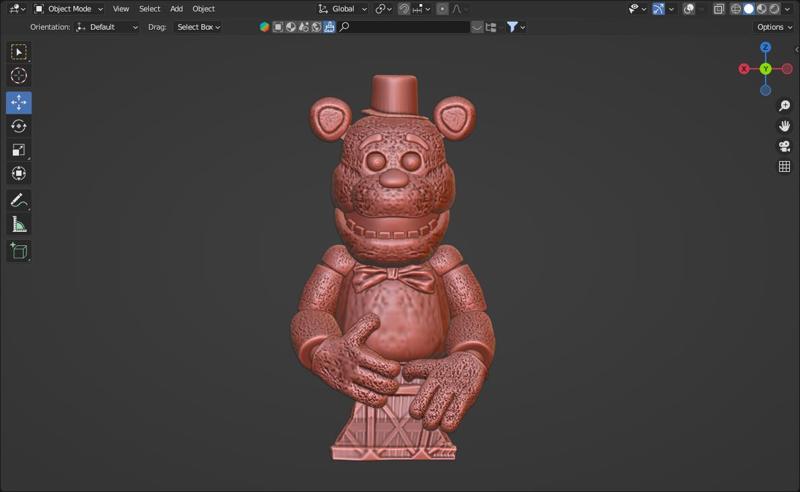
Task: Activate the Select Box tool
Action: click(x=19, y=52)
